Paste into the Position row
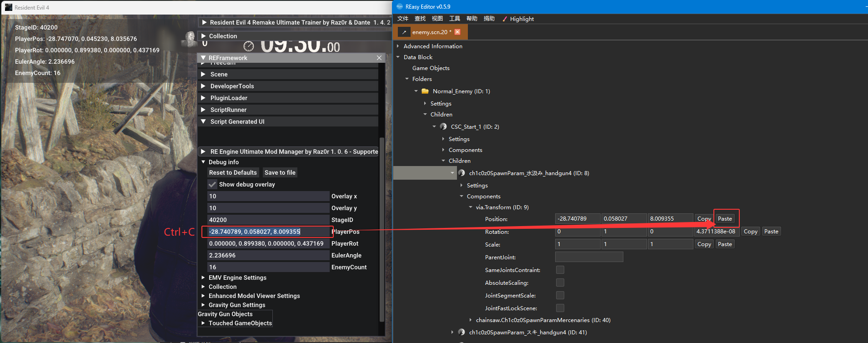868x343 pixels. pyautogui.click(x=725, y=219)
